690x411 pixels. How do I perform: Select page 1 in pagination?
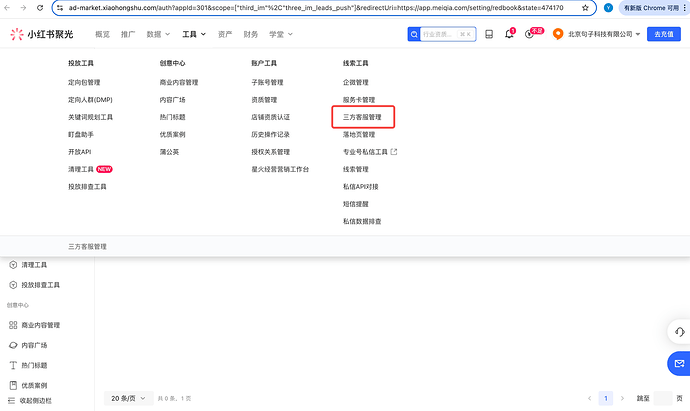click(x=606, y=398)
